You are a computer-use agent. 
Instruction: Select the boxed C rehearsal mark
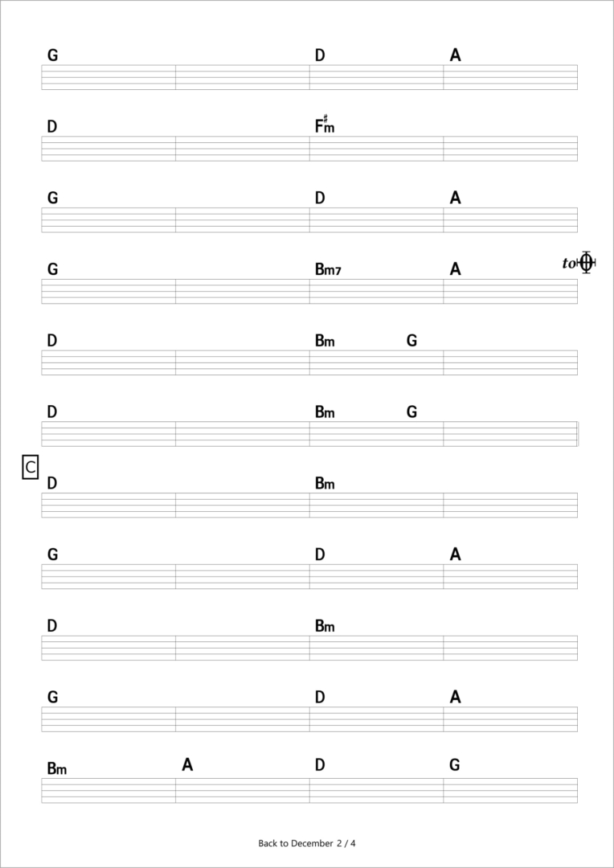31,467
